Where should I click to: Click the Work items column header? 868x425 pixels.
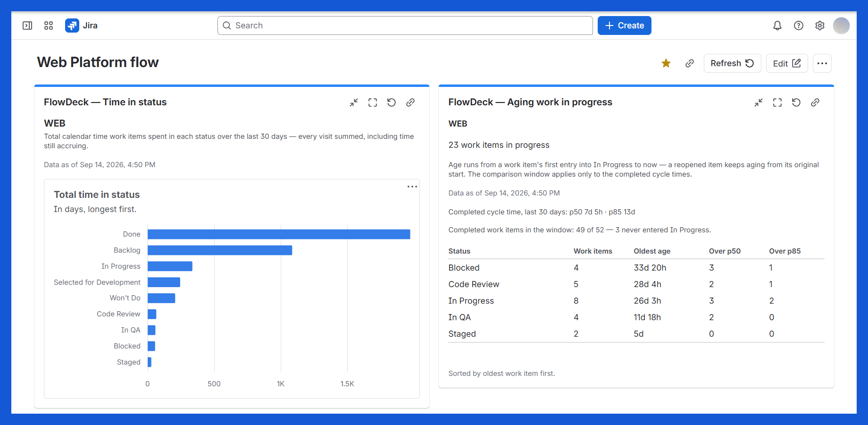593,251
